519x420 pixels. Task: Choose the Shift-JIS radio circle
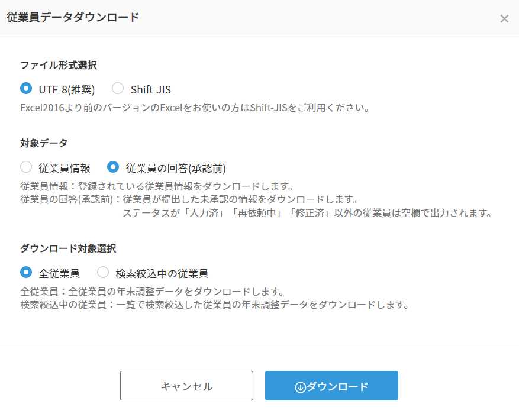[x=118, y=88]
